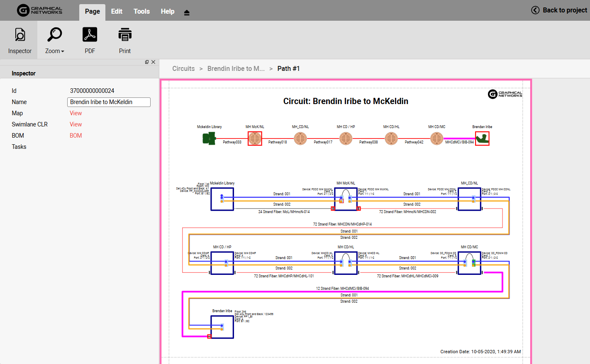Select the Mckeldin Library building icon
Viewport: 590px width, 364px height.
pyautogui.click(x=209, y=138)
